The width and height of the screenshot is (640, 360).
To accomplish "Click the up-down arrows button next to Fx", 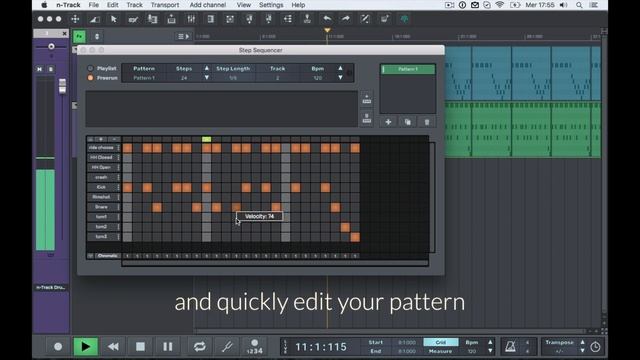I will tap(97, 36).
